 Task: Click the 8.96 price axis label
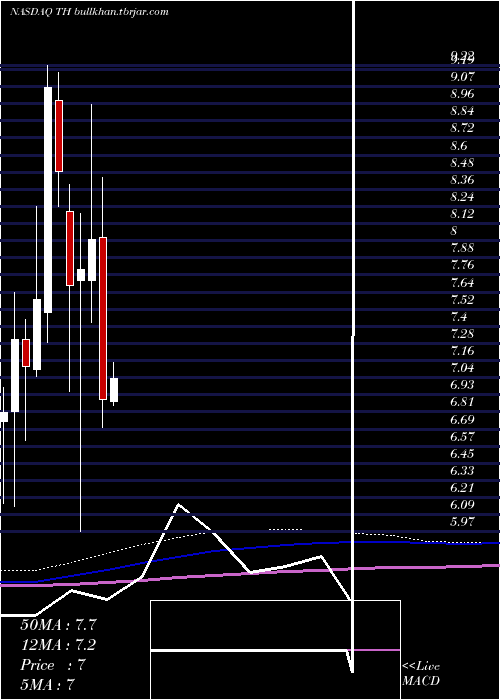coord(462,94)
